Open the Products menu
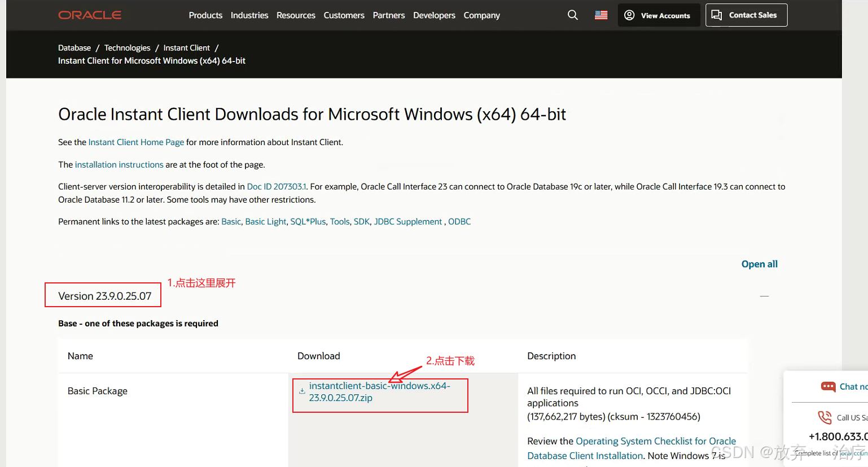 (x=205, y=15)
